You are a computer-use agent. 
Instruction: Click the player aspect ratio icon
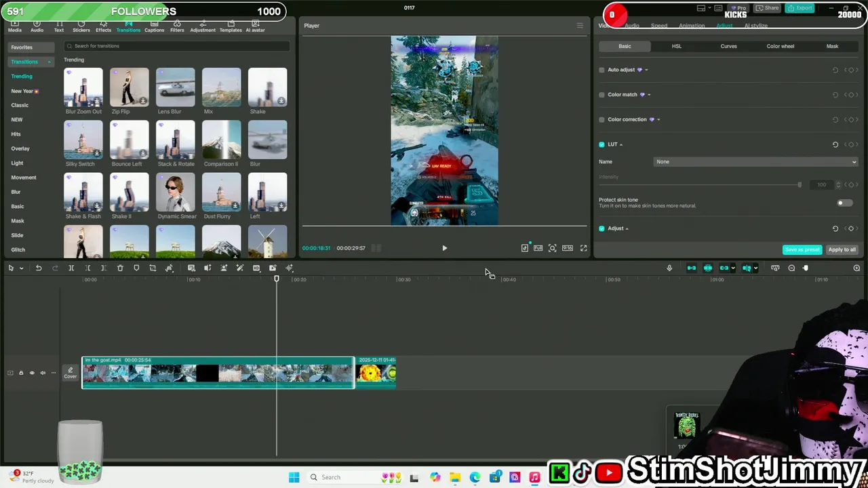click(568, 248)
